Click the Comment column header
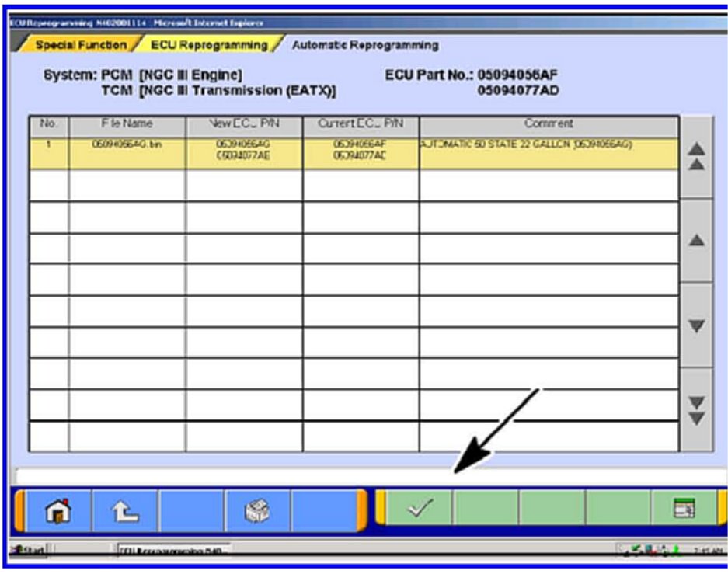The width and height of the screenshot is (728, 574). pos(549,123)
